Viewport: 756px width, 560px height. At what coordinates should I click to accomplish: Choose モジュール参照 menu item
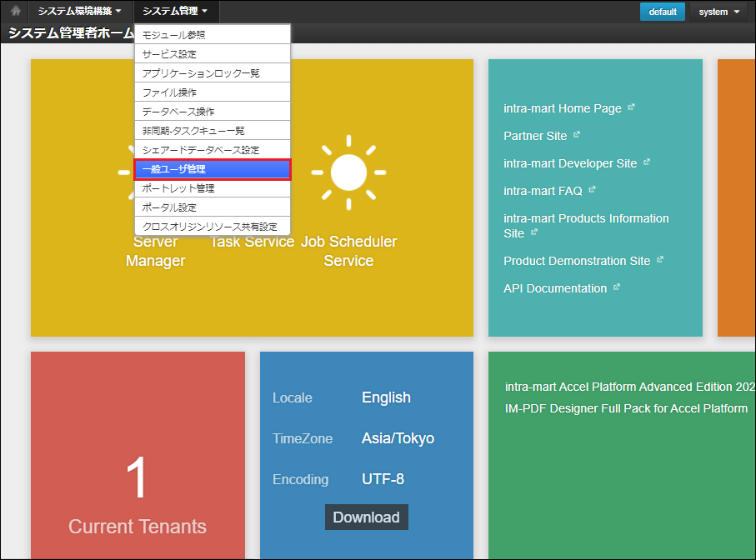(213, 35)
